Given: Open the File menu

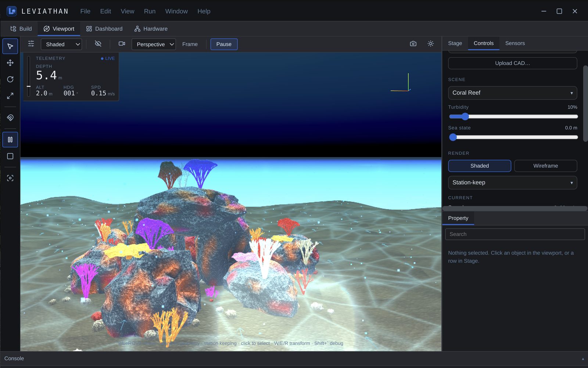Looking at the screenshot, I should [85, 11].
